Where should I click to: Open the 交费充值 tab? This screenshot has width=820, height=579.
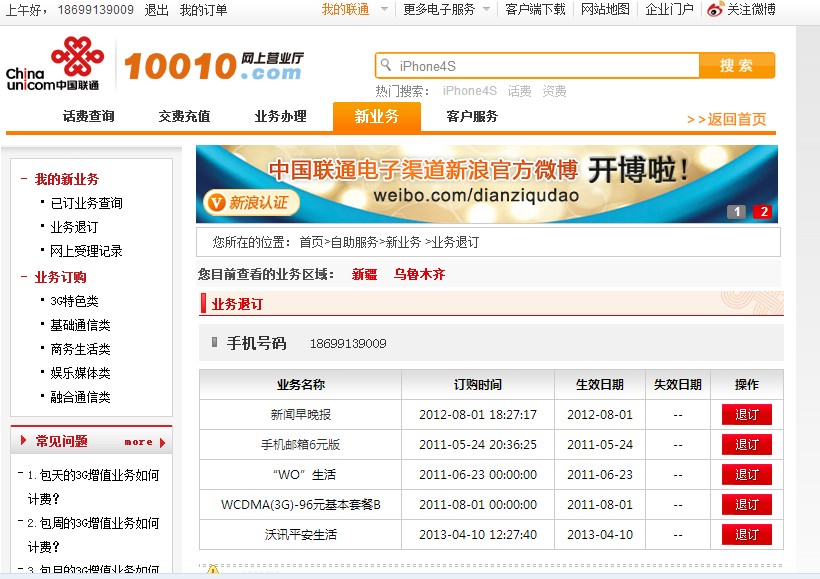(185, 116)
